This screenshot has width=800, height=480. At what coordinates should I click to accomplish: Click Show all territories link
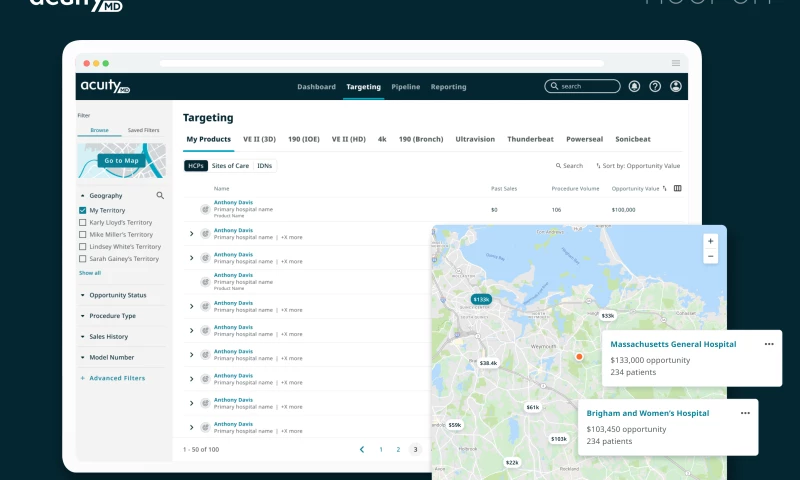pos(90,273)
